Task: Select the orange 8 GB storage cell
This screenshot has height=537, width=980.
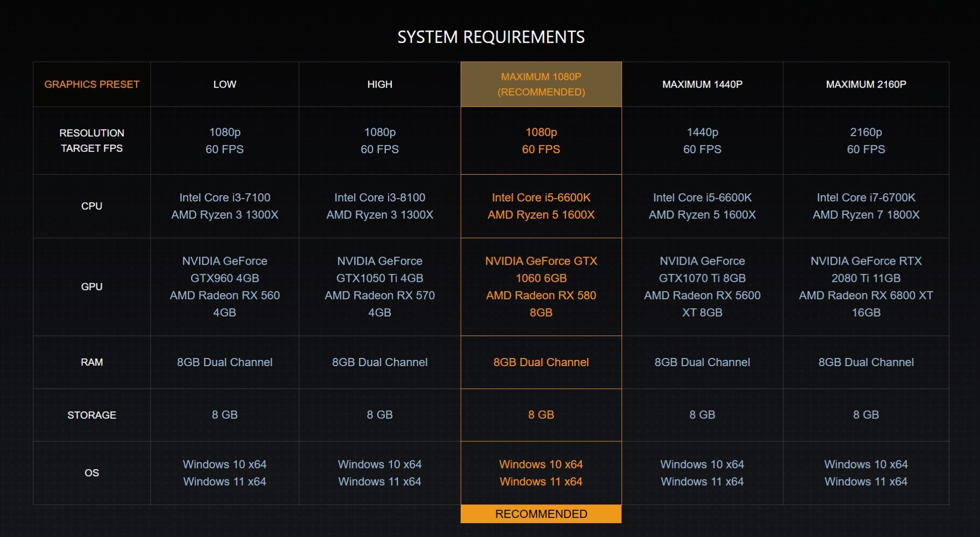Action: click(541, 415)
